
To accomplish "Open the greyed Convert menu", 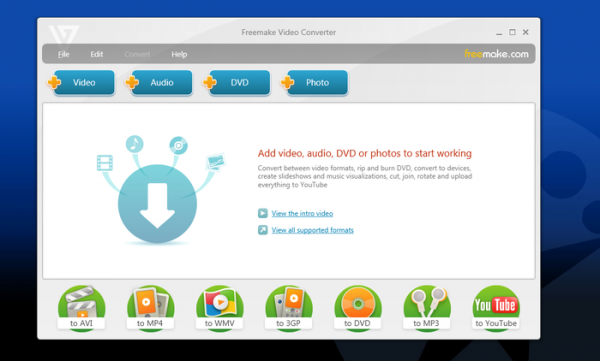I will (137, 54).
